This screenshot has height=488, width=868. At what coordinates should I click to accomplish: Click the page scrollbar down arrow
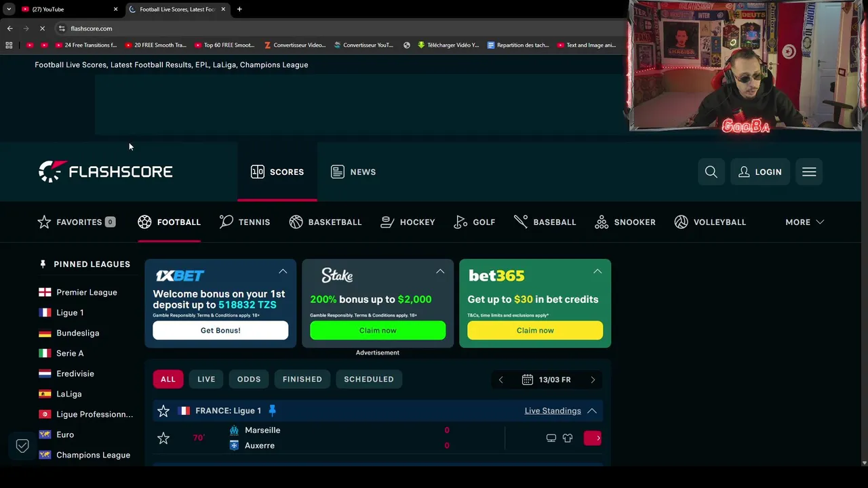[863, 463]
